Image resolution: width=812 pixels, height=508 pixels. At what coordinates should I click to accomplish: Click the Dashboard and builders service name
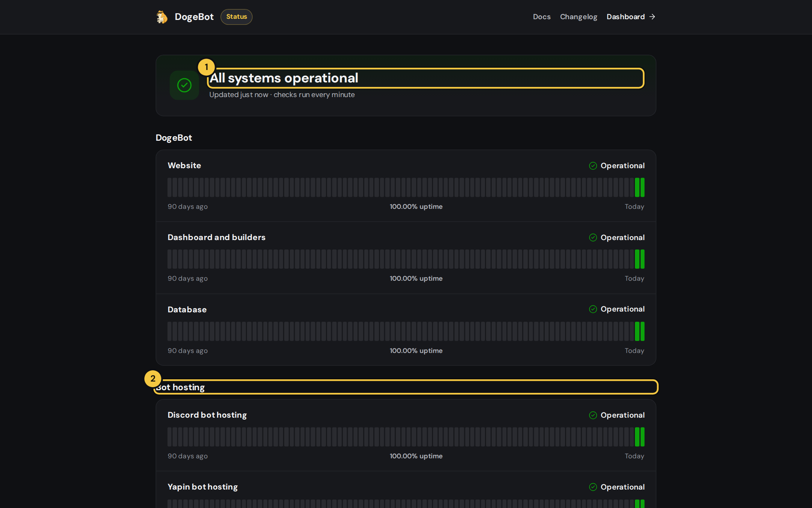click(x=217, y=237)
